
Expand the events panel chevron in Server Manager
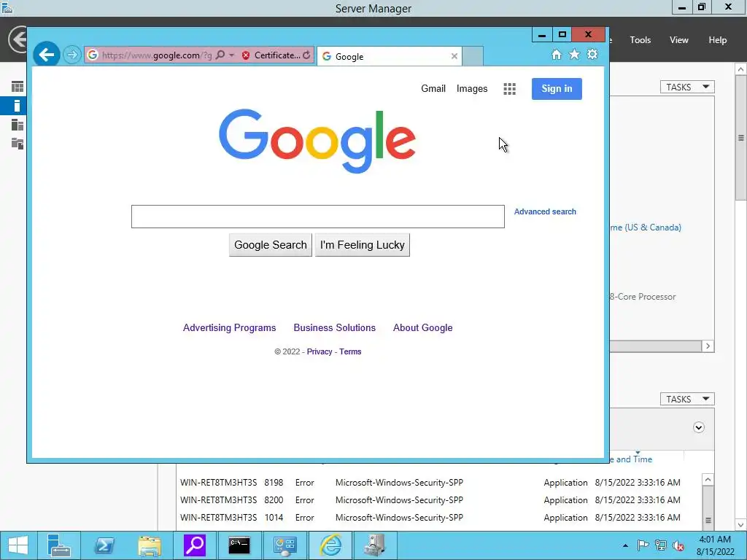698,427
